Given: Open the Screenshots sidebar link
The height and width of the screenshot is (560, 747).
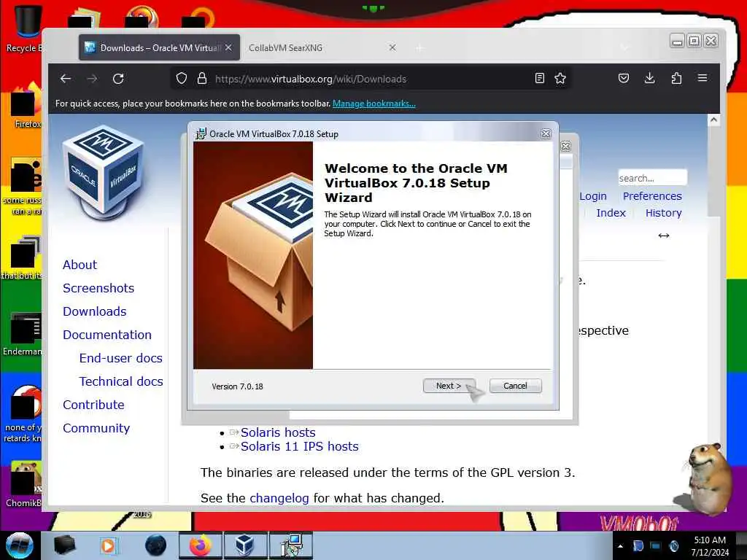Looking at the screenshot, I should [98, 288].
